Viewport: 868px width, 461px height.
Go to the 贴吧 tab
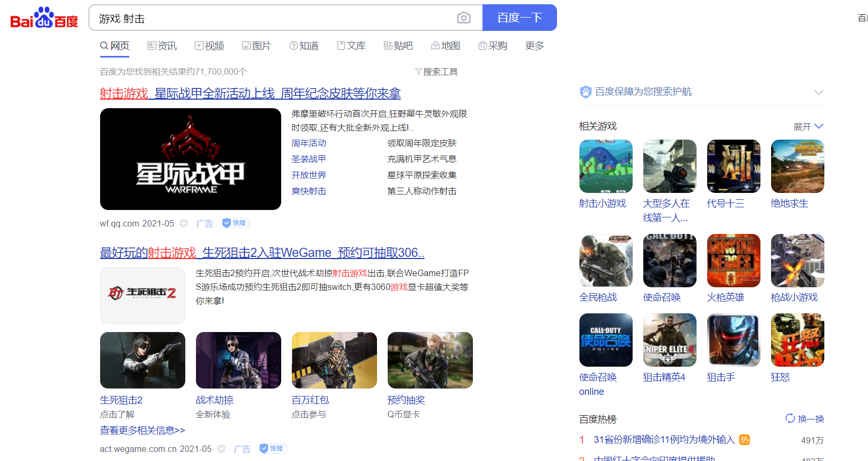[398, 46]
